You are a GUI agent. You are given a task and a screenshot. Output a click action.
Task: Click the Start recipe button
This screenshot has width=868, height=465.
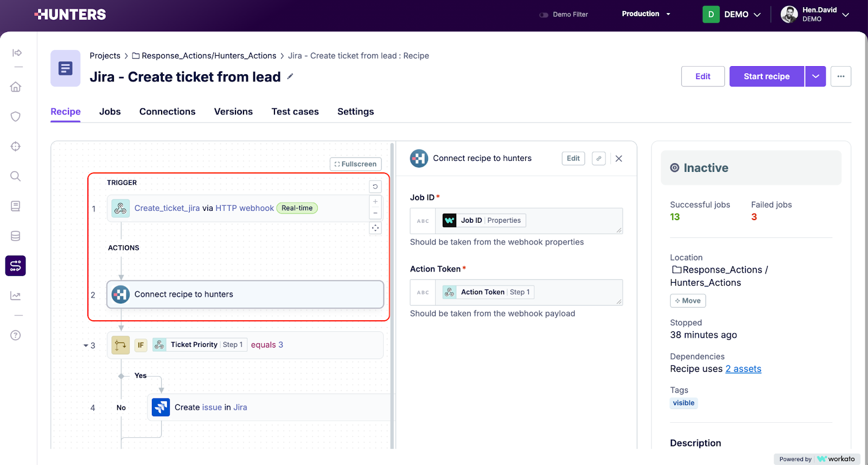(767, 76)
